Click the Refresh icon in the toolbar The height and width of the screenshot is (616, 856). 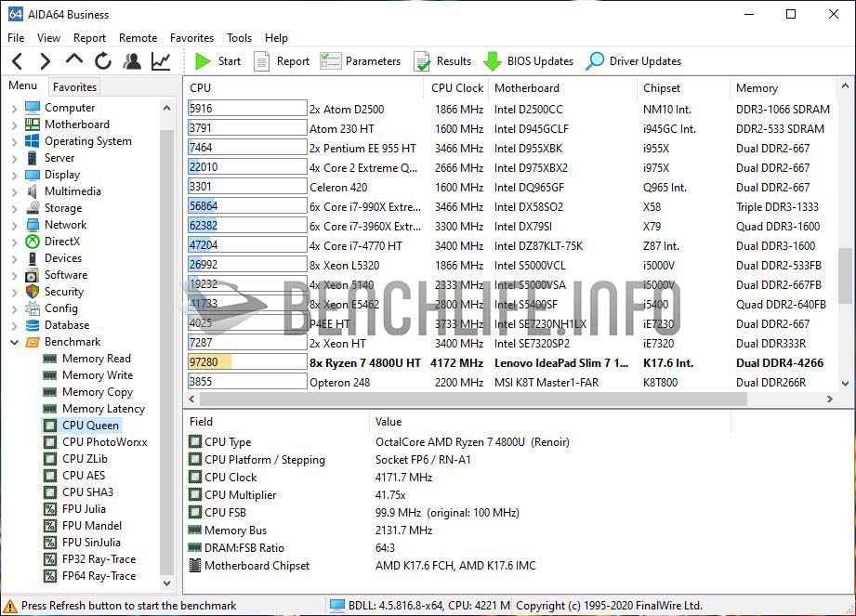click(102, 61)
